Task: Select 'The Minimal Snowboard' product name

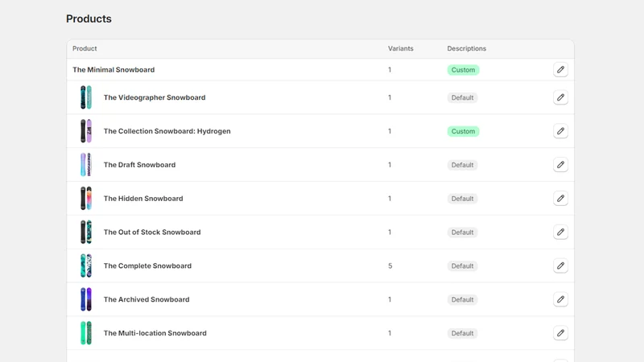Action: click(x=114, y=70)
